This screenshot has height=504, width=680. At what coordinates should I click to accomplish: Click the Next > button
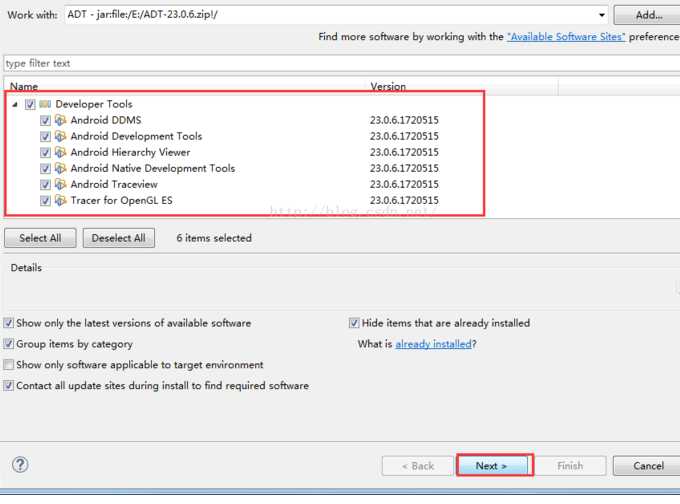495,466
